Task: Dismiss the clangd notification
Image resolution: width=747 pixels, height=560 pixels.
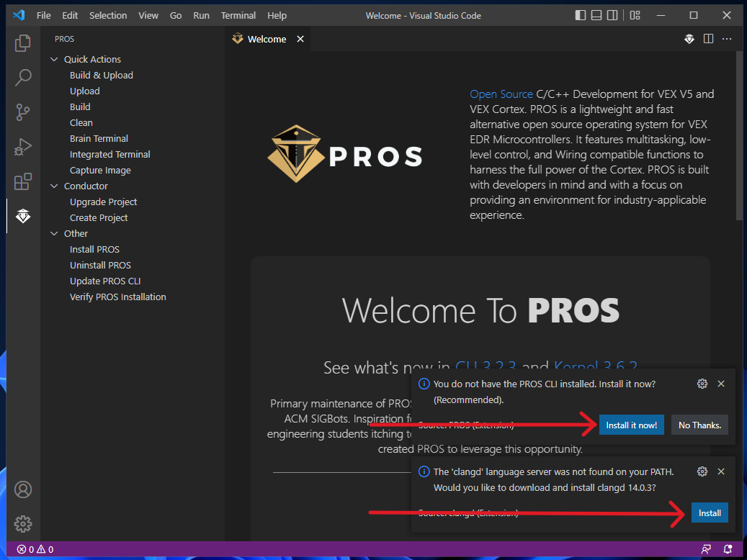Action: tap(721, 471)
